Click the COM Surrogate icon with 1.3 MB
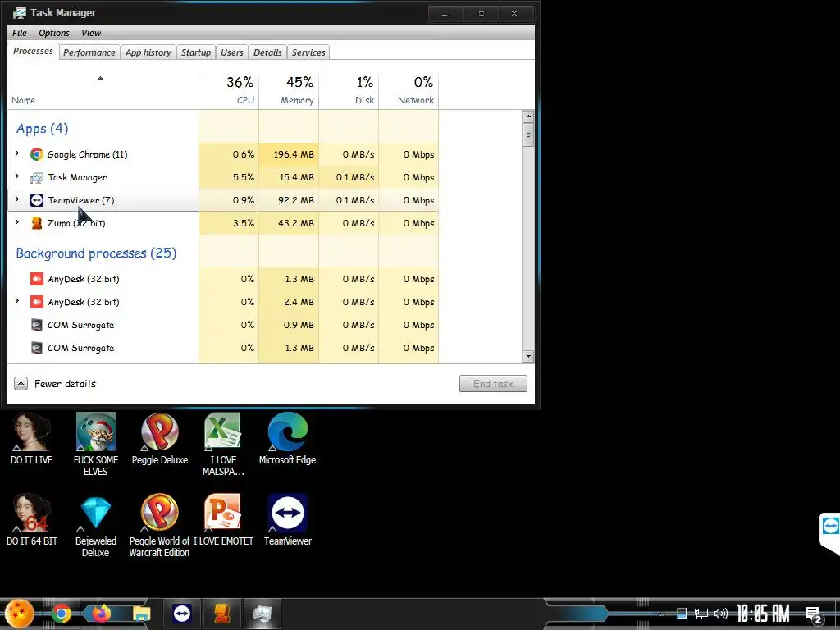840x630 pixels. point(36,348)
